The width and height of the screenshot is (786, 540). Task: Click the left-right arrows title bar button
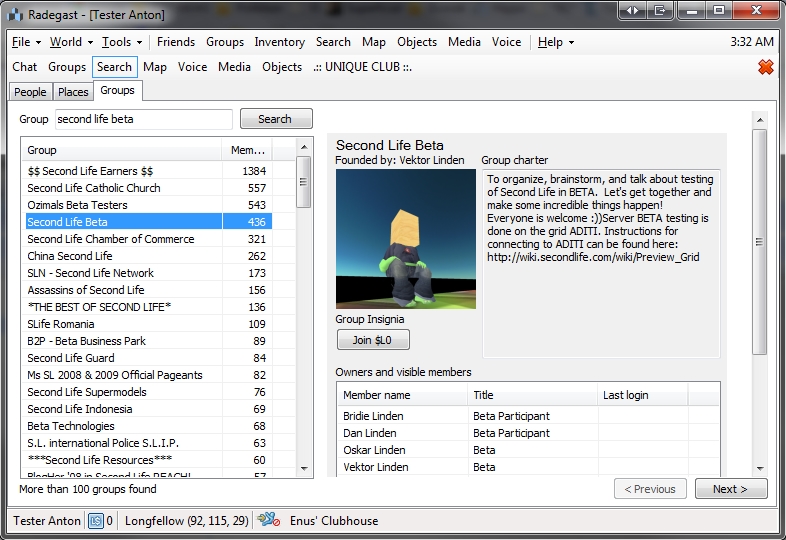coord(632,11)
